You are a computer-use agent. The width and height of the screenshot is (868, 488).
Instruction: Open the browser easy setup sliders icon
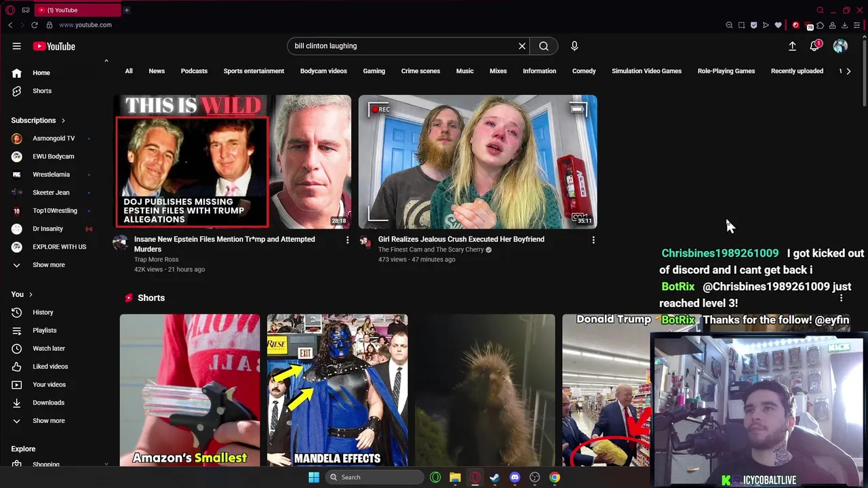pos(856,25)
